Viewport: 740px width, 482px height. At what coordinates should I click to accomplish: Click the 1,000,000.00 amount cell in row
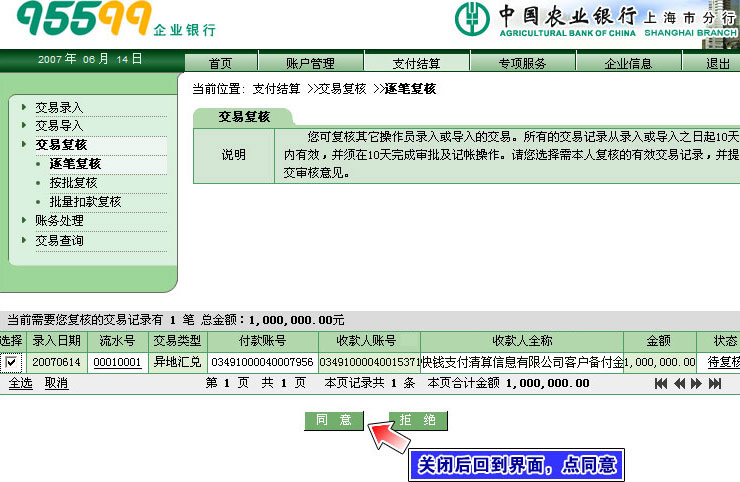pos(660,363)
